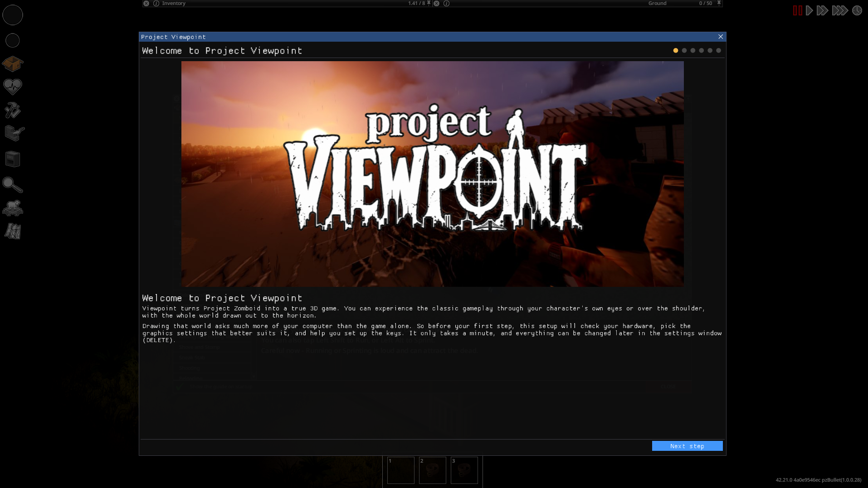
Task: Pause the game with the red pause button
Action: pos(798,10)
